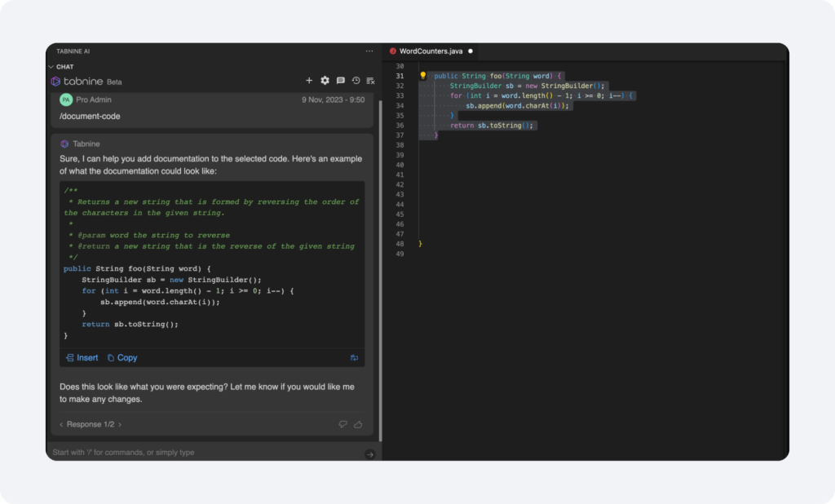Click line number 31 in the editor gutter

(x=400, y=76)
